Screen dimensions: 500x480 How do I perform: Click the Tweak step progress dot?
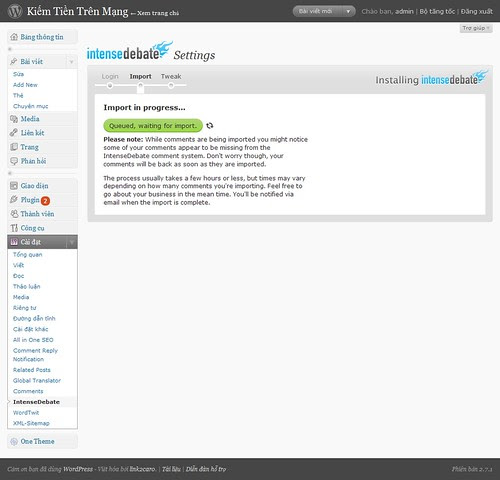171,86
